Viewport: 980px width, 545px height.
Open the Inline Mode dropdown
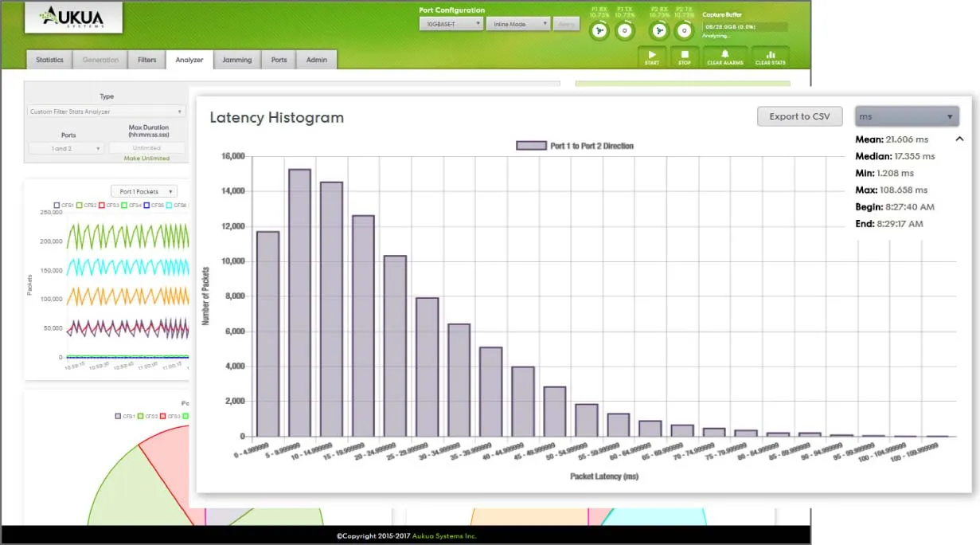(x=518, y=24)
